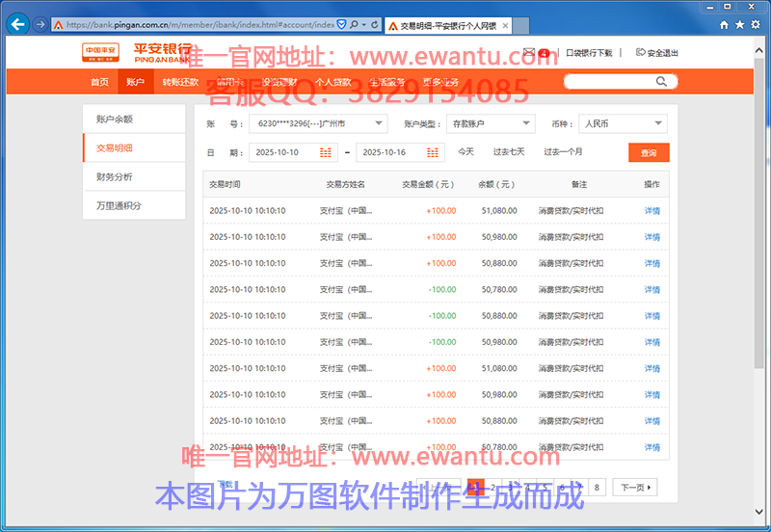The width and height of the screenshot is (771, 532).
Task: Go to page 2 of results
Action: pyautogui.click(x=492, y=488)
